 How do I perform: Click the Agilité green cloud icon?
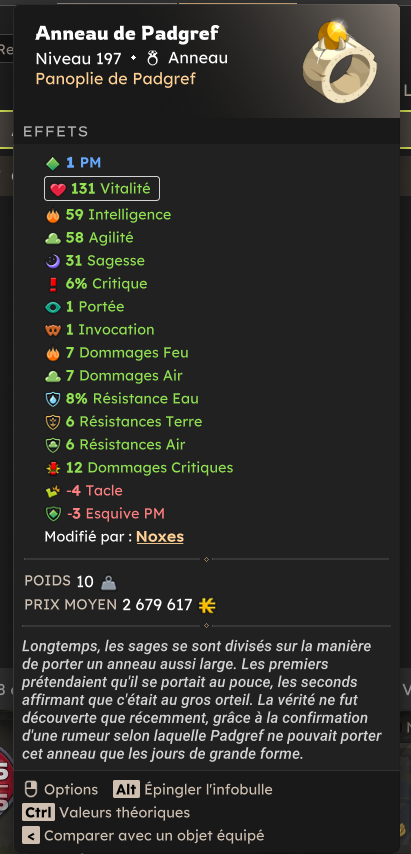point(53,238)
